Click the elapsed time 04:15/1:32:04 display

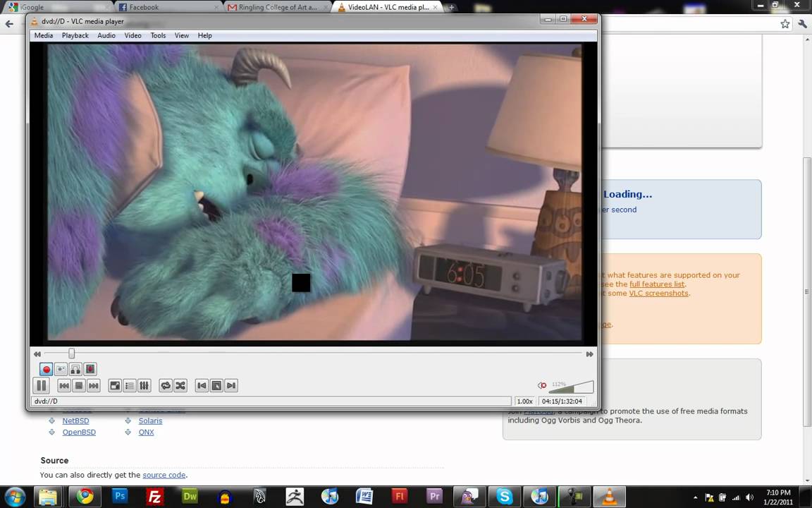coord(562,401)
